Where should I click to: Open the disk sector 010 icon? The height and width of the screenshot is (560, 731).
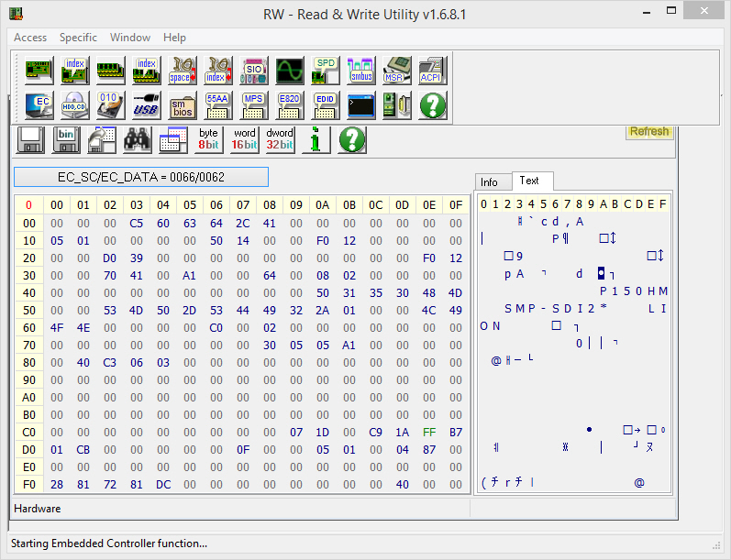tap(110, 105)
